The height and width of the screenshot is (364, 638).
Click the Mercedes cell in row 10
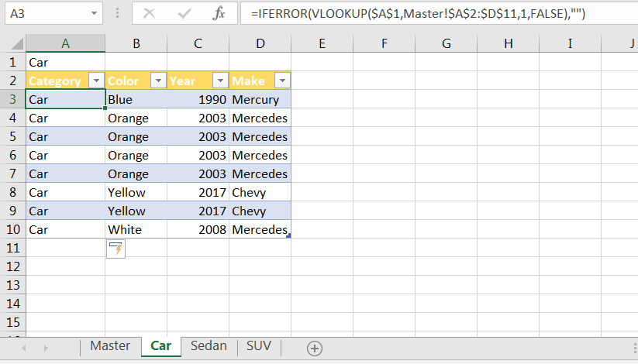tap(260, 229)
